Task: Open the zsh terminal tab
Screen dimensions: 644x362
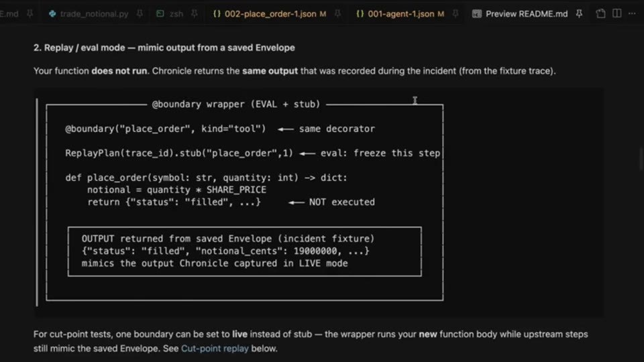Action: point(176,14)
